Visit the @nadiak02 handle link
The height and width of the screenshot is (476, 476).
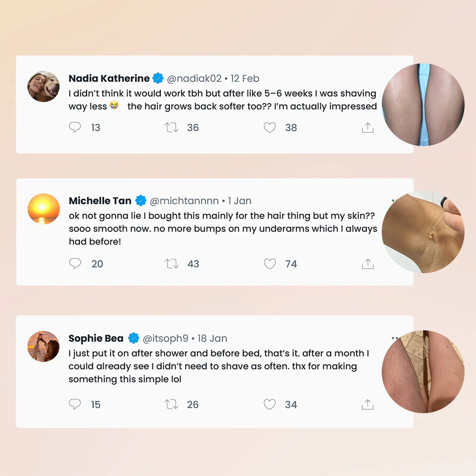(x=194, y=79)
